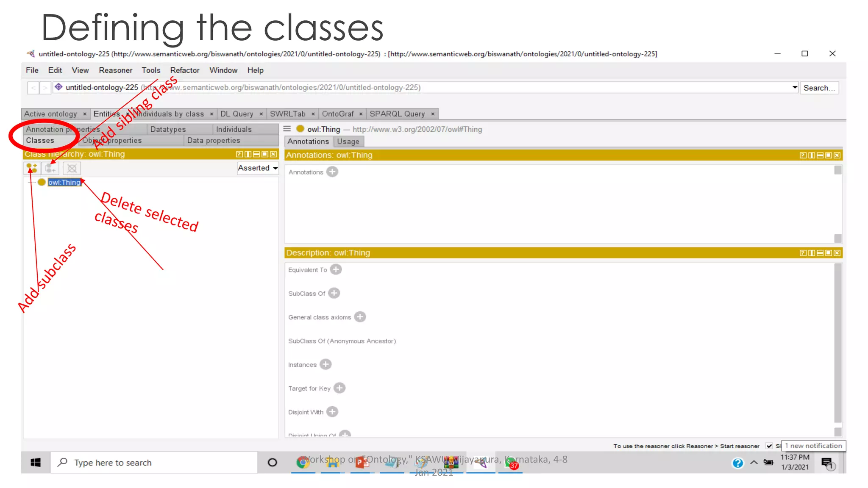Open the Reasoner menu

point(115,70)
